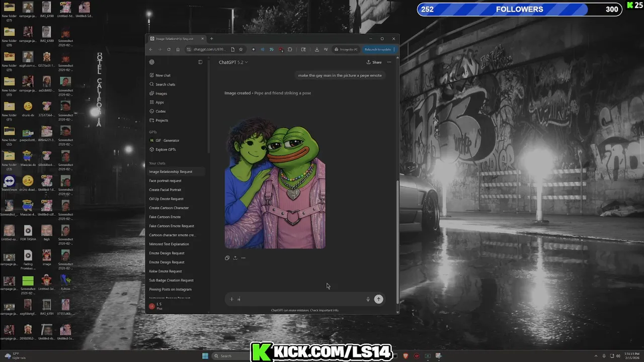The width and height of the screenshot is (644, 362).
Task: Click the Windows taskbar Search box
Action: click(x=231, y=356)
